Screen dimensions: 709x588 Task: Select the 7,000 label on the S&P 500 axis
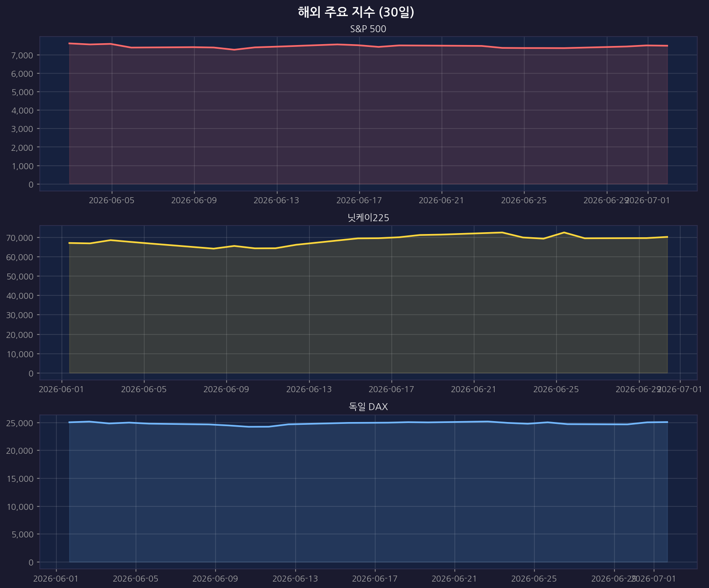pyautogui.click(x=22, y=55)
